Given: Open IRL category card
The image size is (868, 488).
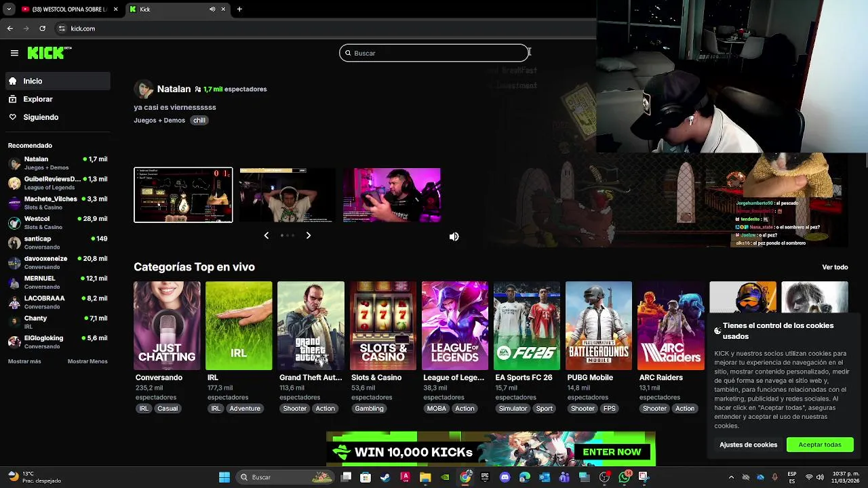Looking at the screenshot, I should (x=239, y=325).
